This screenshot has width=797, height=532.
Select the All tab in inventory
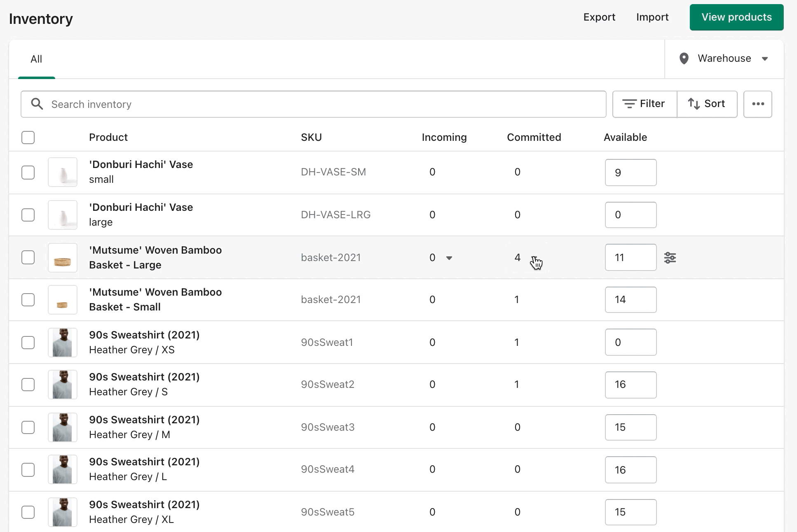tap(36, 59)
